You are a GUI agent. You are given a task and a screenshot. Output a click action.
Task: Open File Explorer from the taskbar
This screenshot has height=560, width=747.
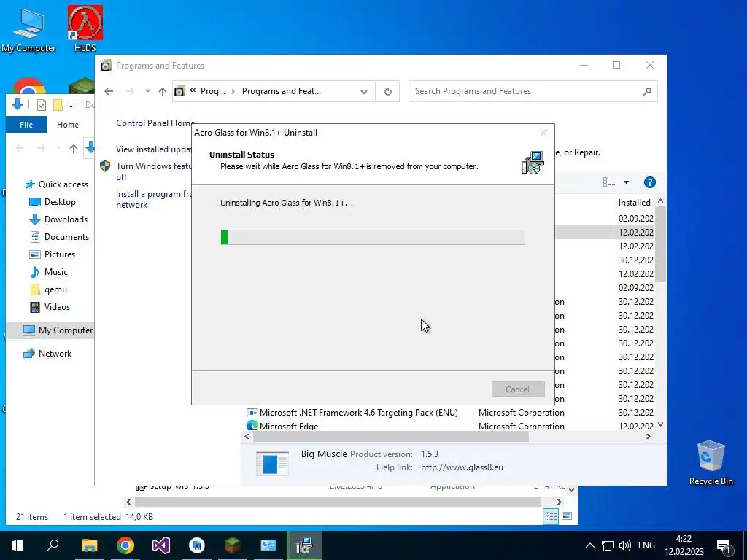click(x=89, y=545)
